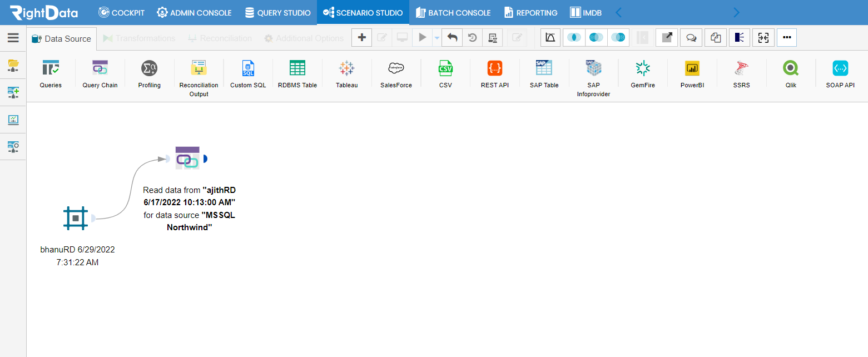868x357 pixels.
Task: Run the scenario with play button
Action: (x=423, y=38)
